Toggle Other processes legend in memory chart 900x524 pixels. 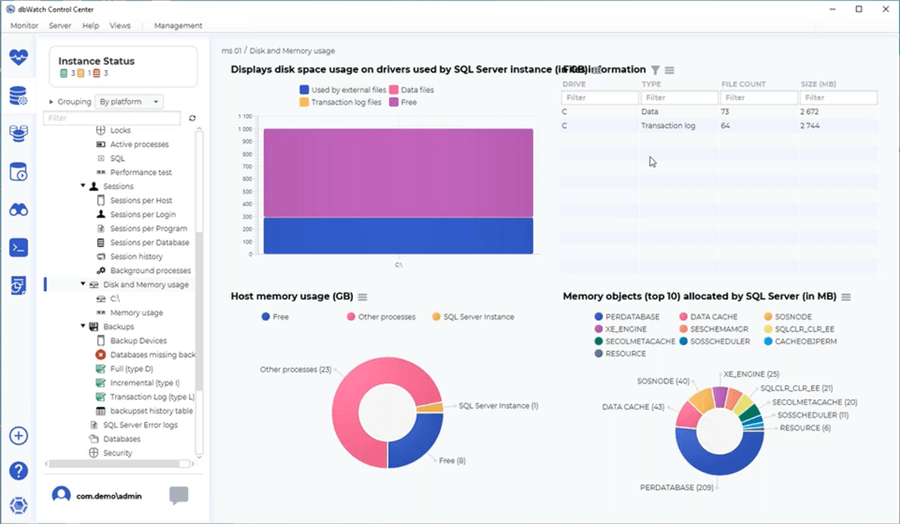(x=381, y=317)
